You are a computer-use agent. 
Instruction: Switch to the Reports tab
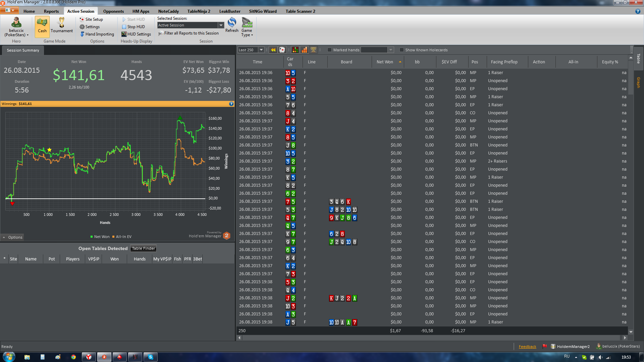click(x=51, y=11)
